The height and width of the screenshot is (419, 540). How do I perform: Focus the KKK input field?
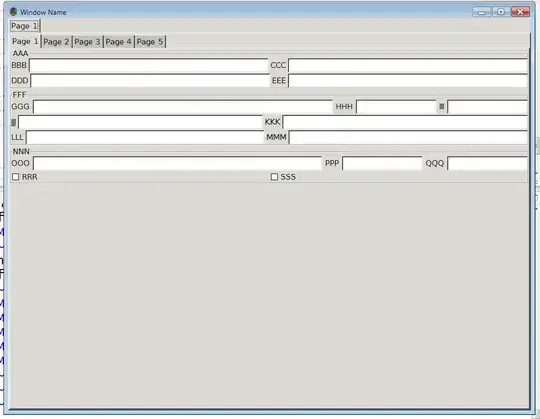point(405,122)
